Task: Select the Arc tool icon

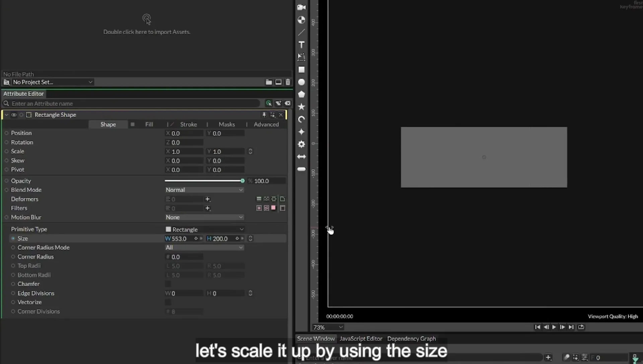Action: click(301, 119)
